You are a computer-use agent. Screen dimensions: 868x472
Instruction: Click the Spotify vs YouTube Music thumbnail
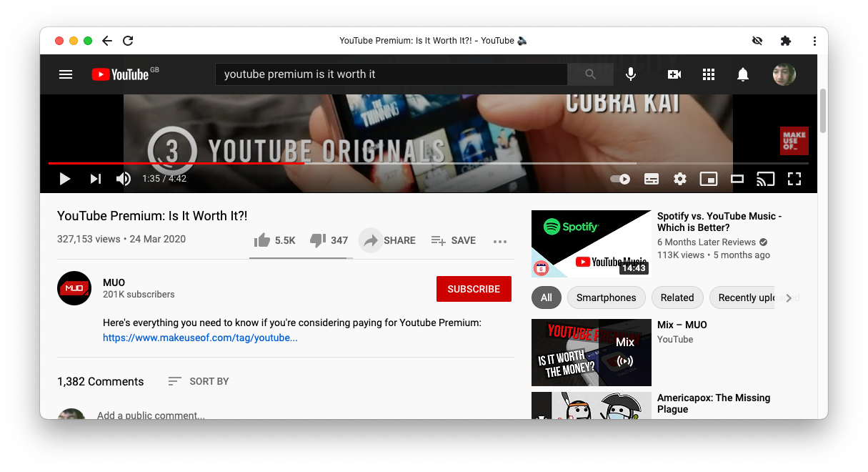pyautogui.click(x=591, y=243)
